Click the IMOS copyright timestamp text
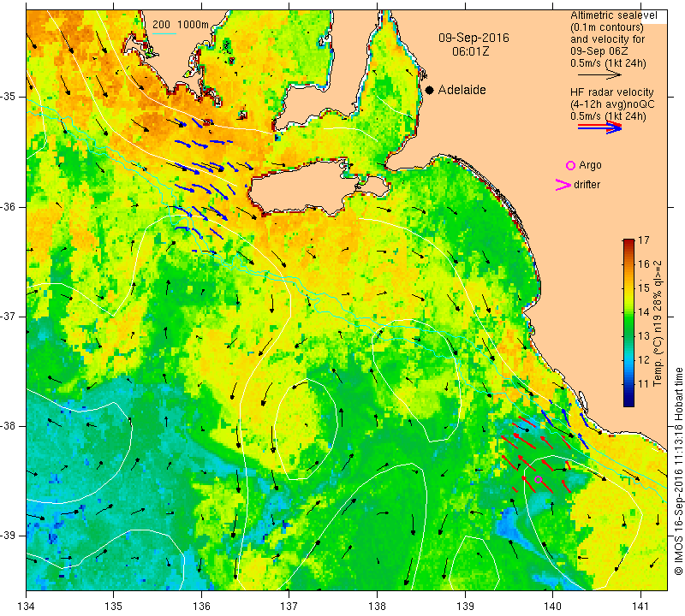Image resolution: width=685 pixels, height=616 pixels. point(678,471)
